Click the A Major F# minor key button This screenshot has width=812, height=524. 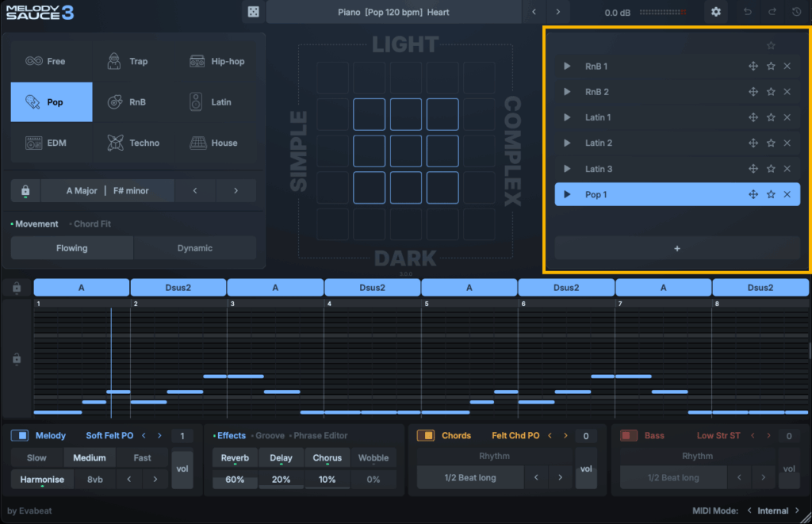[107, 190]
